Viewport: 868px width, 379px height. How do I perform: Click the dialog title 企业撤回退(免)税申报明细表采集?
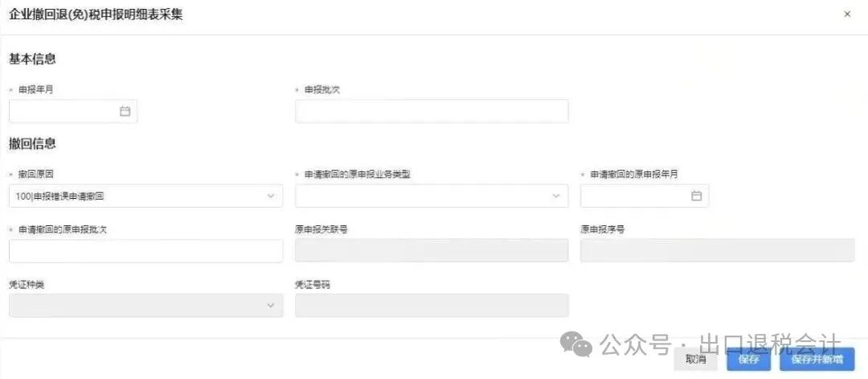(96, 14)
